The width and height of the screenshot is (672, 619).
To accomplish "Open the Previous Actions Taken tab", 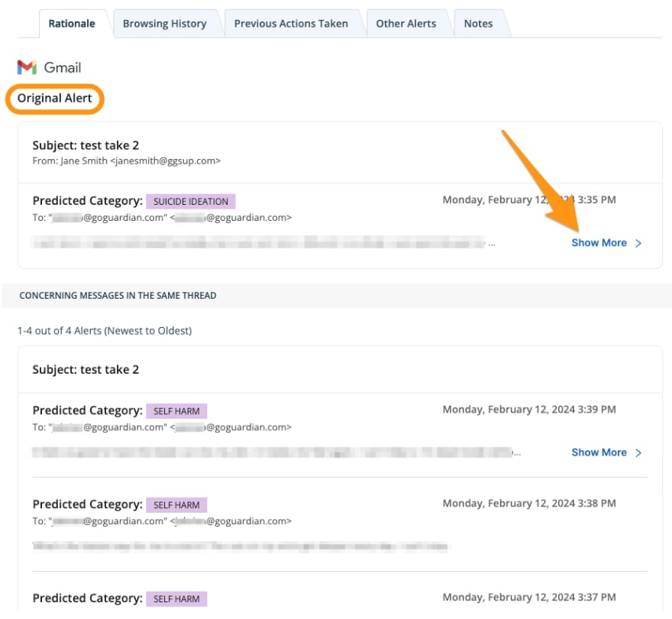I will (291, 24).
